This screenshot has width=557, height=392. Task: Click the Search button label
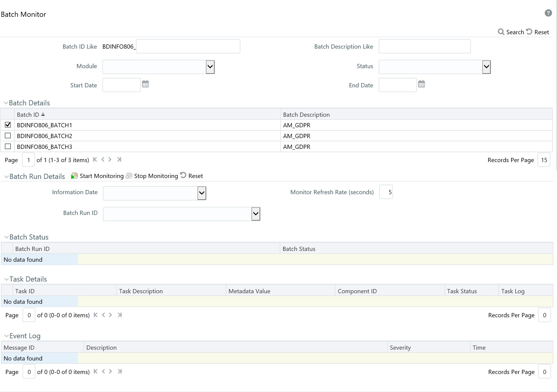click(515, 32)
